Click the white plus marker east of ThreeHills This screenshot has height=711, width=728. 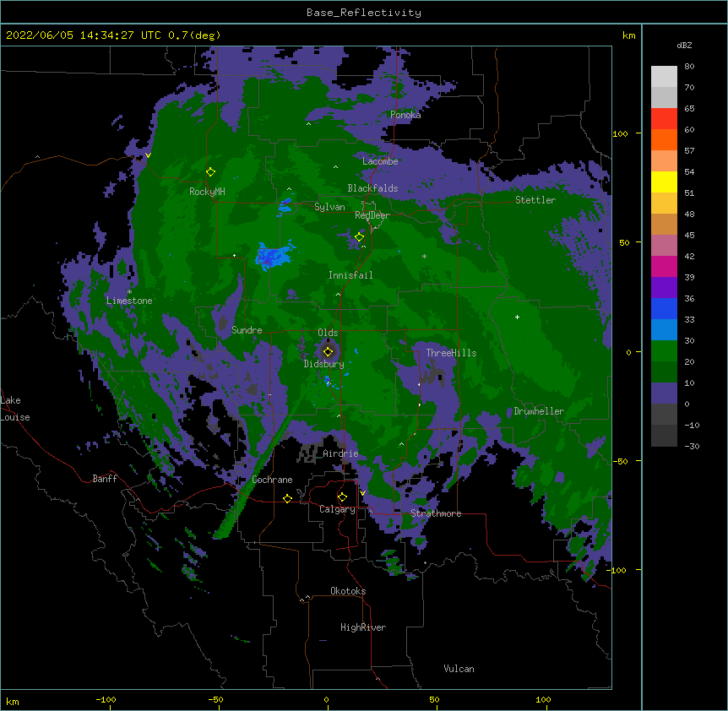click(517, 317)
